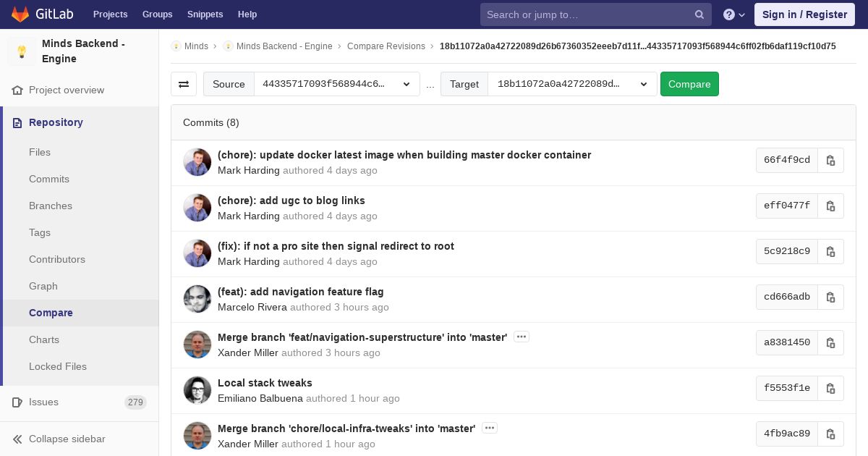Image resolution: width=868 pixels, height=456 pixels.
Task: Open the Groups menu
Action: pos(158,14)
